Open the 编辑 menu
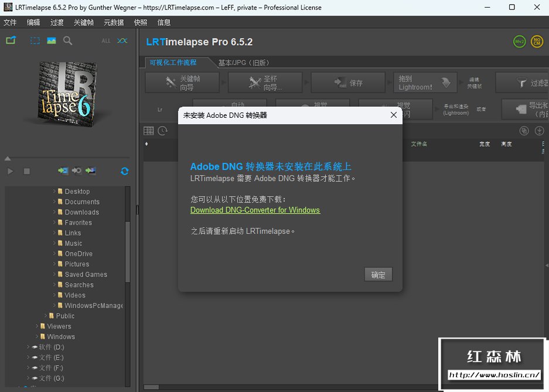Viewport: 549px width, 392px height. (33, 22)
